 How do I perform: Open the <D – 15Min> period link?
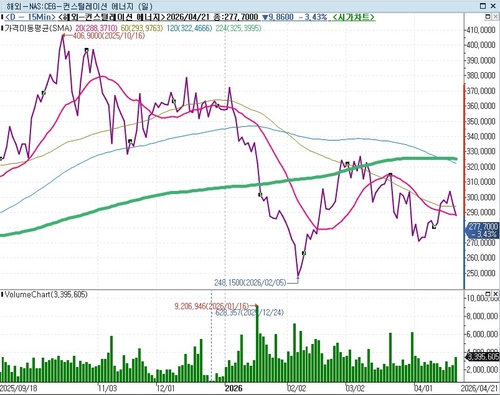pyautogui.click(x=30, y=17)
